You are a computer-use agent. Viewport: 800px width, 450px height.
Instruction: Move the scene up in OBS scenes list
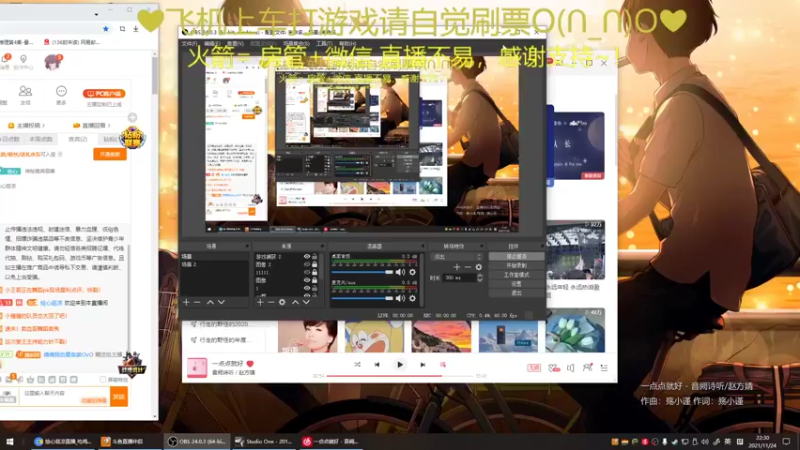(210, 303)
